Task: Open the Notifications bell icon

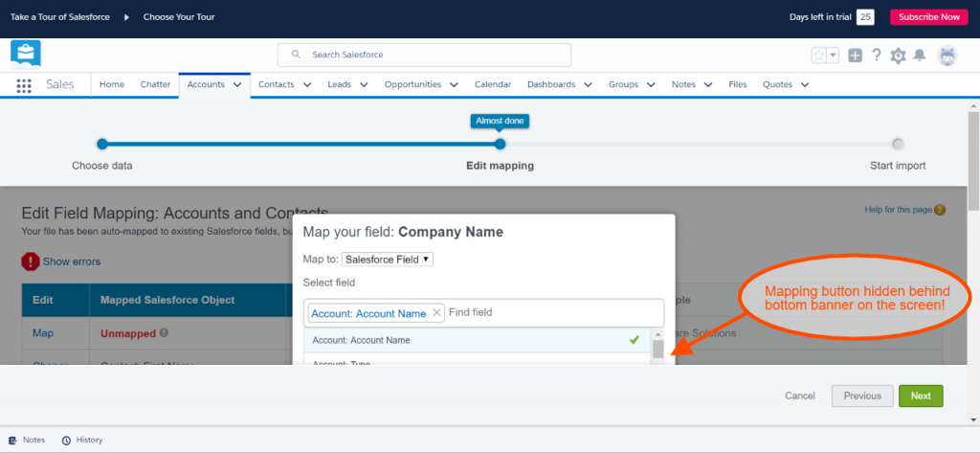Action: click(x=920, y=55)
